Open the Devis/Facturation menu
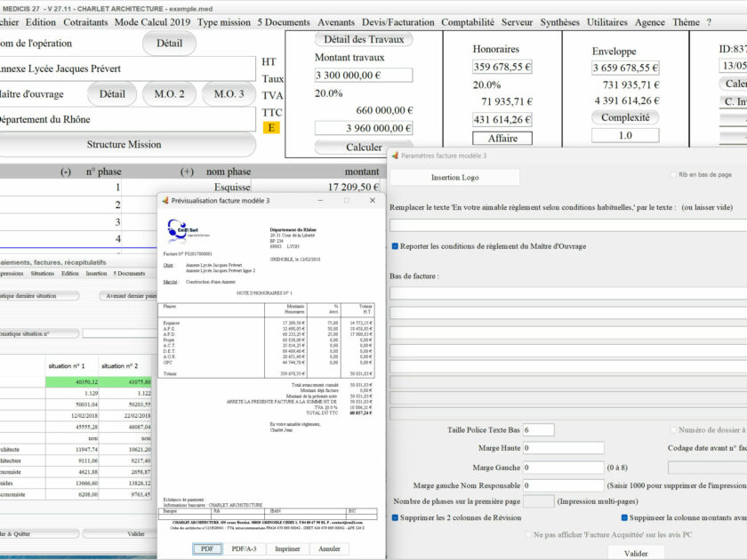This screenshot has height=560, width=747. tap(398, 22)
